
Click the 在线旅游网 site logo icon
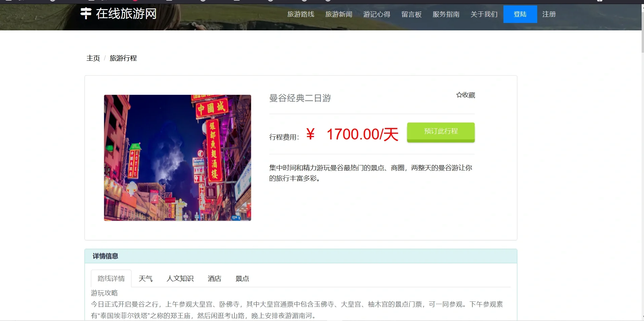click(x=85, y=13)
